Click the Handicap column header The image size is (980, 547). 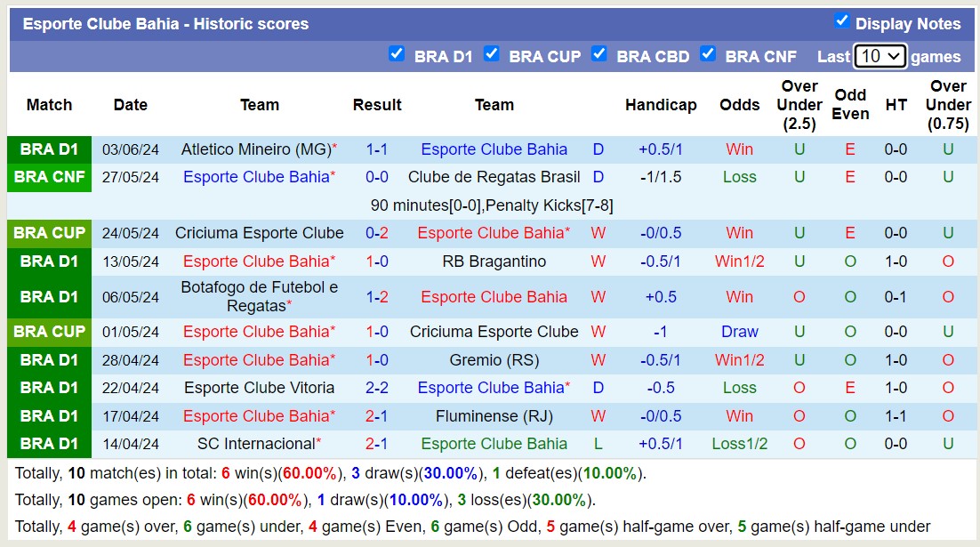[x=661, y=105]
